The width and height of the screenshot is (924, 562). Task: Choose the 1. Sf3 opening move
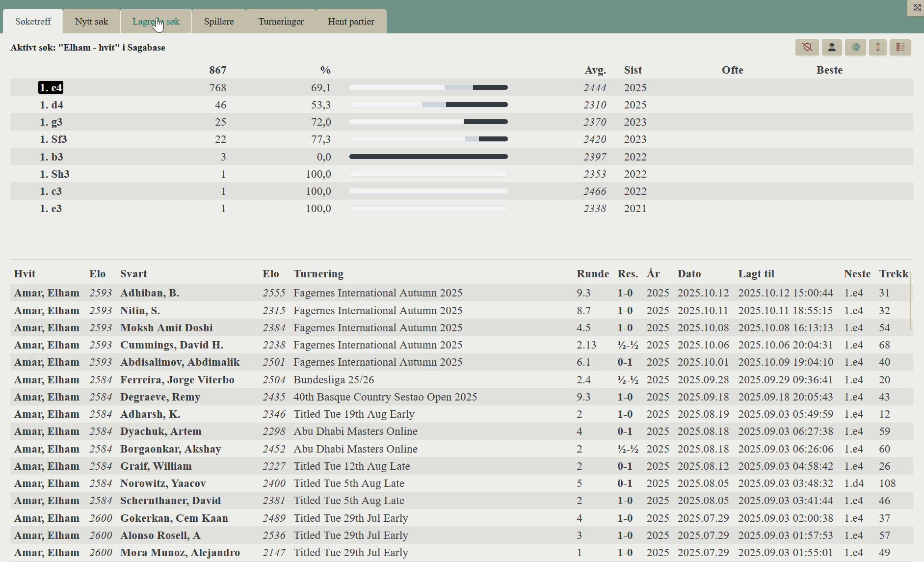[53, 139]
